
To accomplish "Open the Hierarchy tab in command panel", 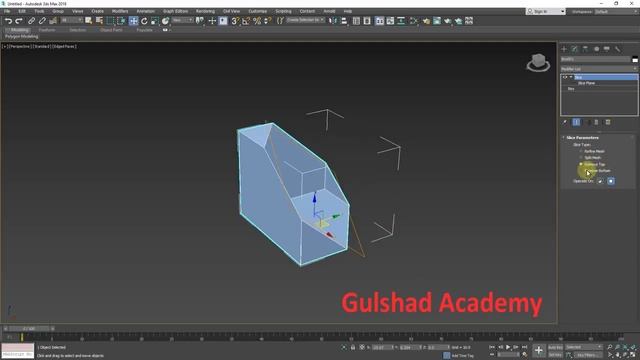I will coord(585,49).
